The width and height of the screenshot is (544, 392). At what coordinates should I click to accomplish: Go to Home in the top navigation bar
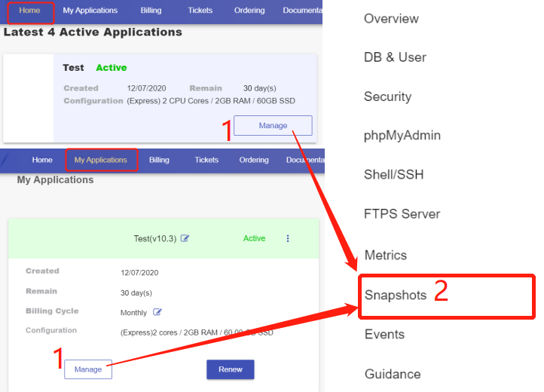29,11
